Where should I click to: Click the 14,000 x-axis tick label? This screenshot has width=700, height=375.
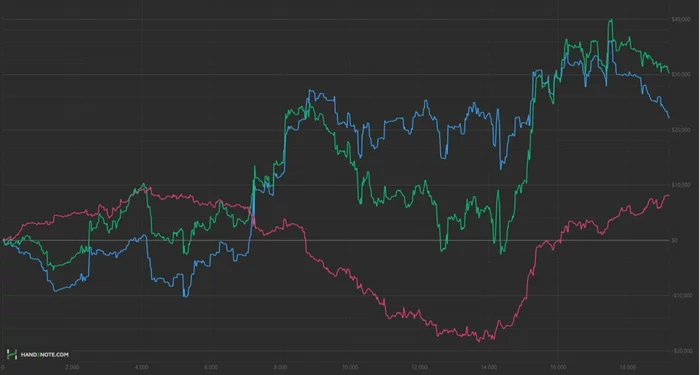(x=489, y=367)
